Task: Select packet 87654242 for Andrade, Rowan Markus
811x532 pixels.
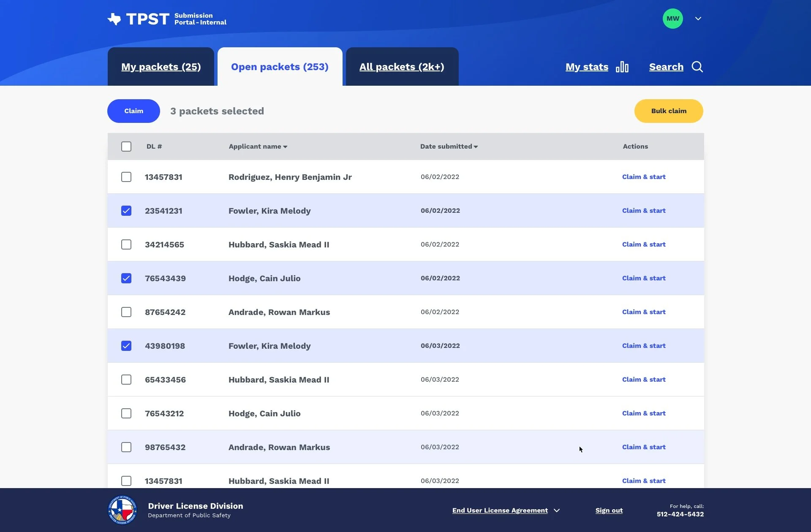Action: (x=126, y=312)
